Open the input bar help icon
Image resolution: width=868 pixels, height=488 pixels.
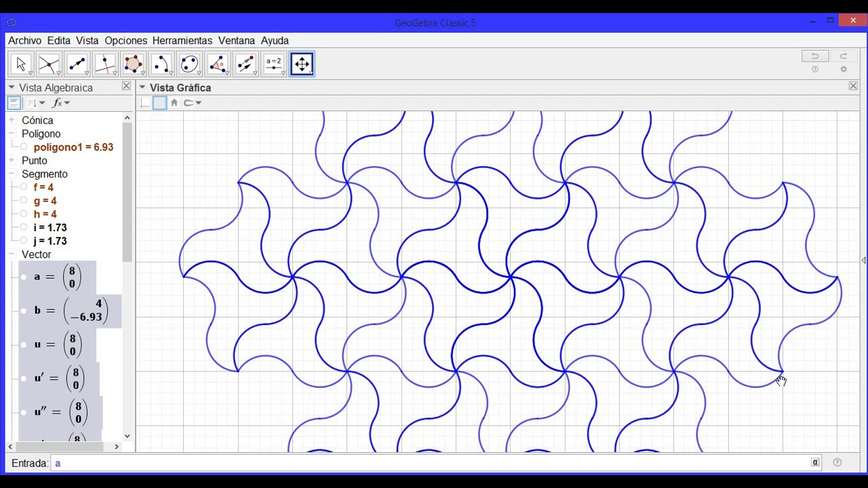(x=837, y=463)
